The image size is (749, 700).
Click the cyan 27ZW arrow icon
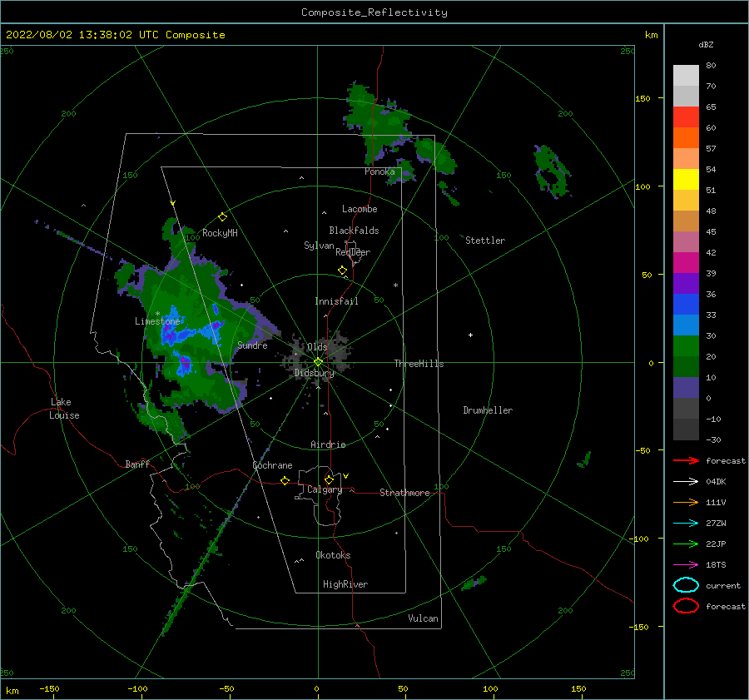(686, 524)
